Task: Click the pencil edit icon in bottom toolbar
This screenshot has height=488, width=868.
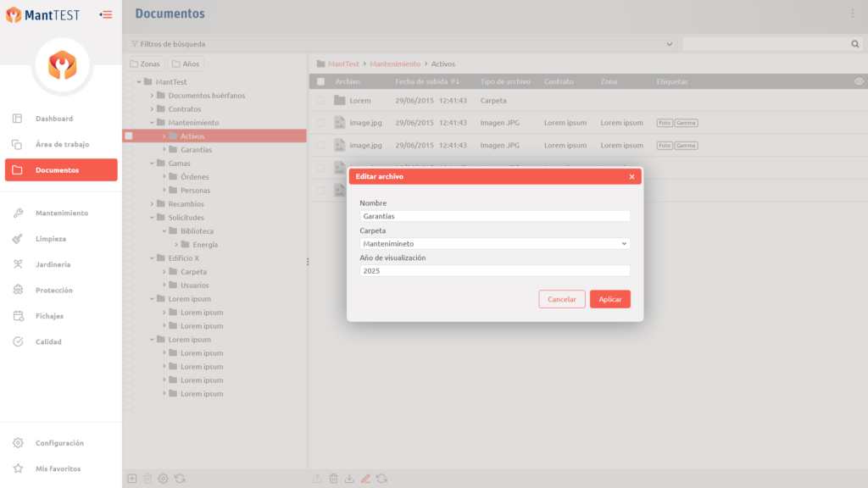Action: click(365, 479)
